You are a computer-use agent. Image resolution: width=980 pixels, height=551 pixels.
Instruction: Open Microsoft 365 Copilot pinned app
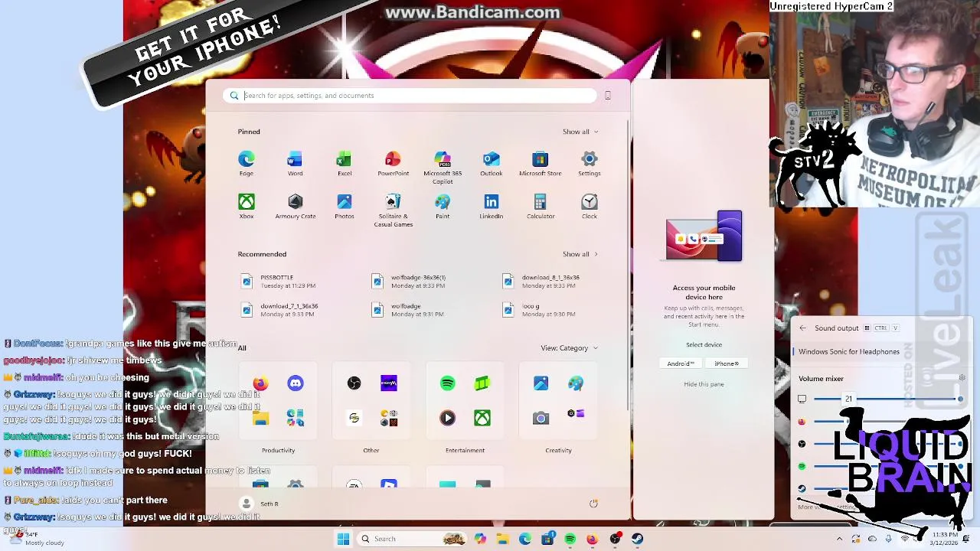pos(443,167)
